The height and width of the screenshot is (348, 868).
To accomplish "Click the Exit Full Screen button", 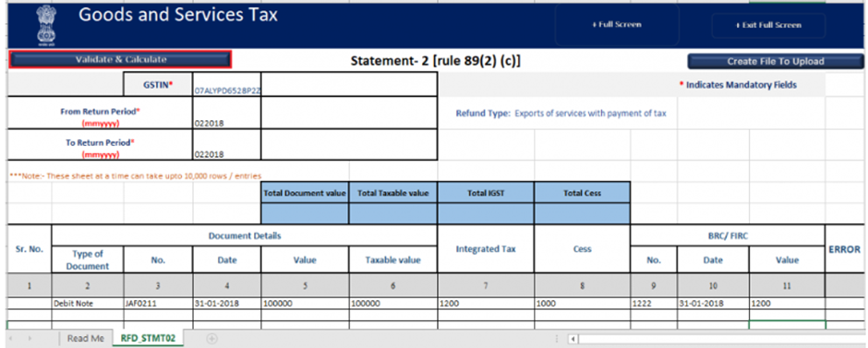I will click(768, 25).
